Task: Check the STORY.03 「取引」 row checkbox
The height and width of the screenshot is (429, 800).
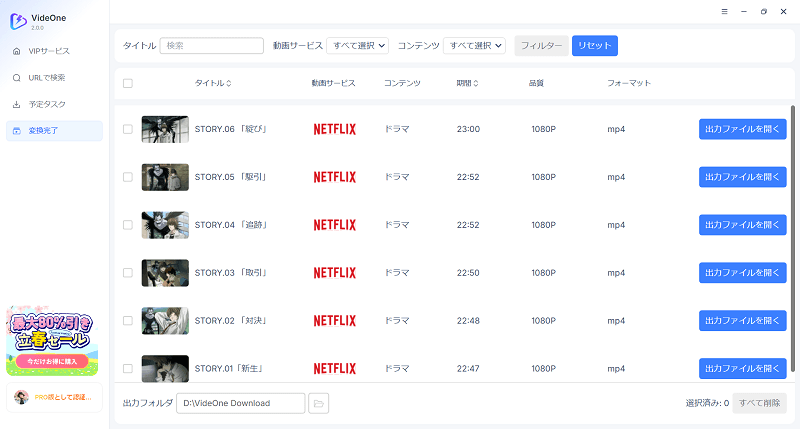Action: click(x=128, y=273)
